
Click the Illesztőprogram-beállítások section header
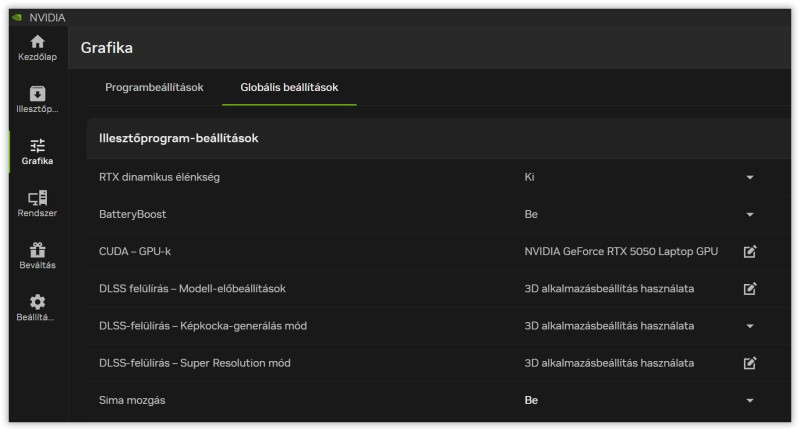click(x=179, y=138)
